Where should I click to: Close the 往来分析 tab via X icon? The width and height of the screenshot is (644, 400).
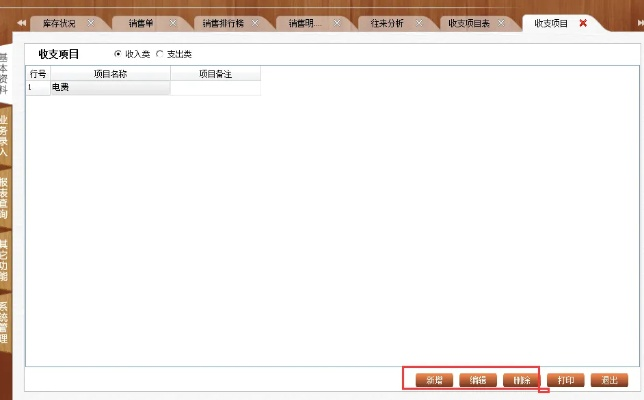[x=420, y=22]
